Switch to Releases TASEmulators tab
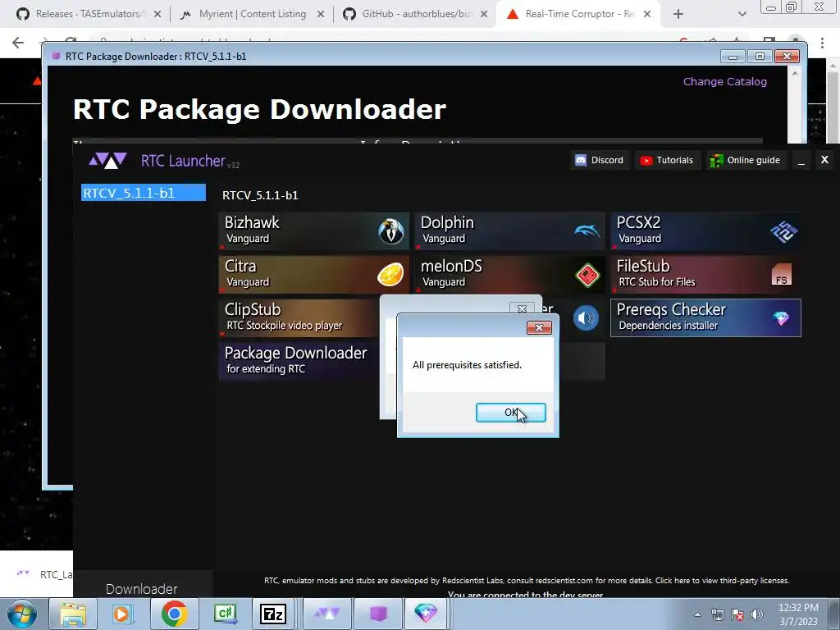Screen dimensions: 840x630 click(89, 14)
